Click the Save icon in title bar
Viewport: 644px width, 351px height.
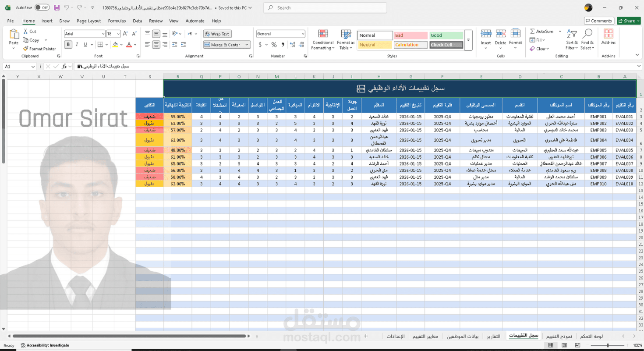[57, 7]
